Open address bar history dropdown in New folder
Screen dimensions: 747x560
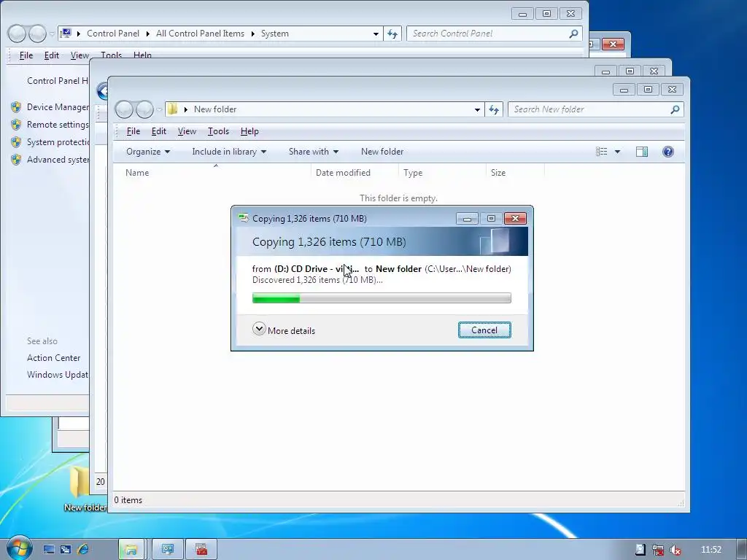point(477,109)
